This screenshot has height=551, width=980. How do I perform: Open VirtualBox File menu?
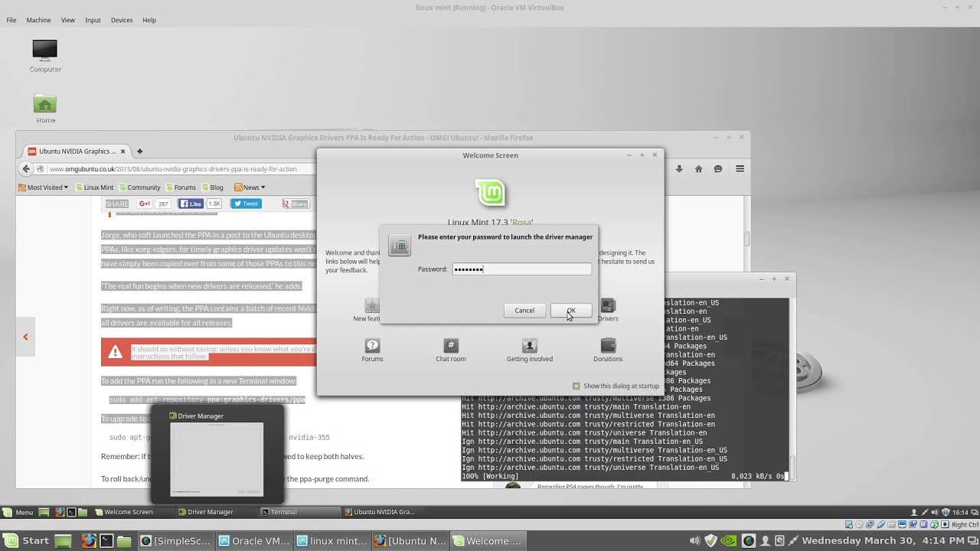point(11,20)
